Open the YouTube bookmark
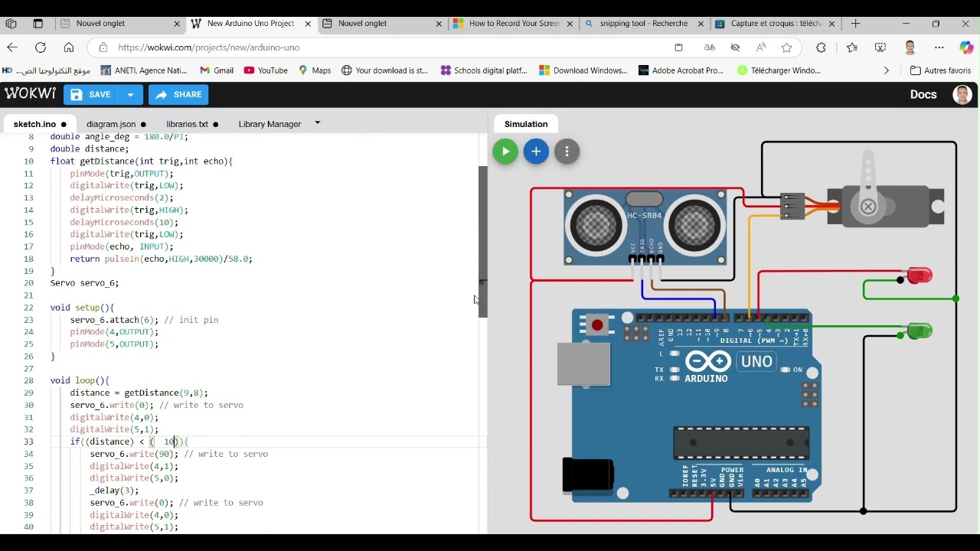This screenshot has height=551, width=980. [266, 70]
